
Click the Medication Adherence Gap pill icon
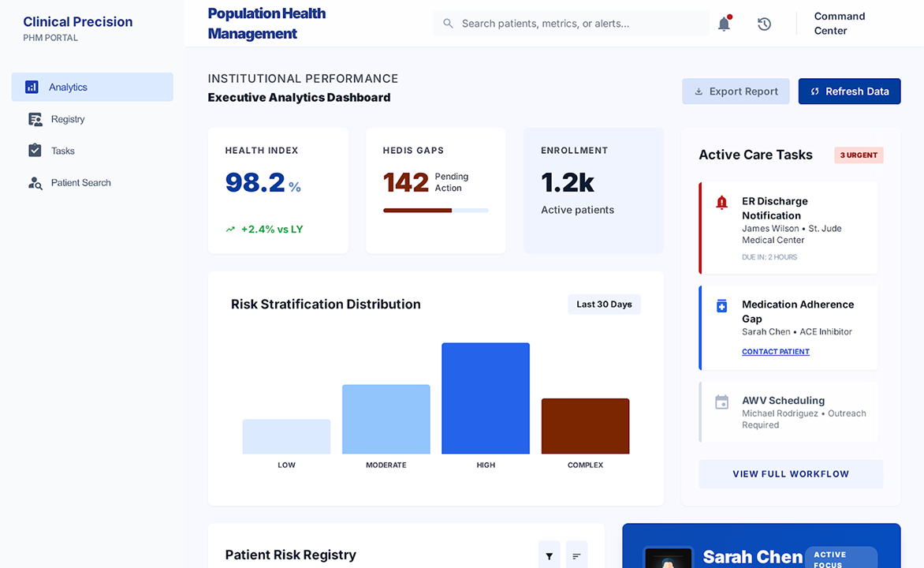click(721, 305)
